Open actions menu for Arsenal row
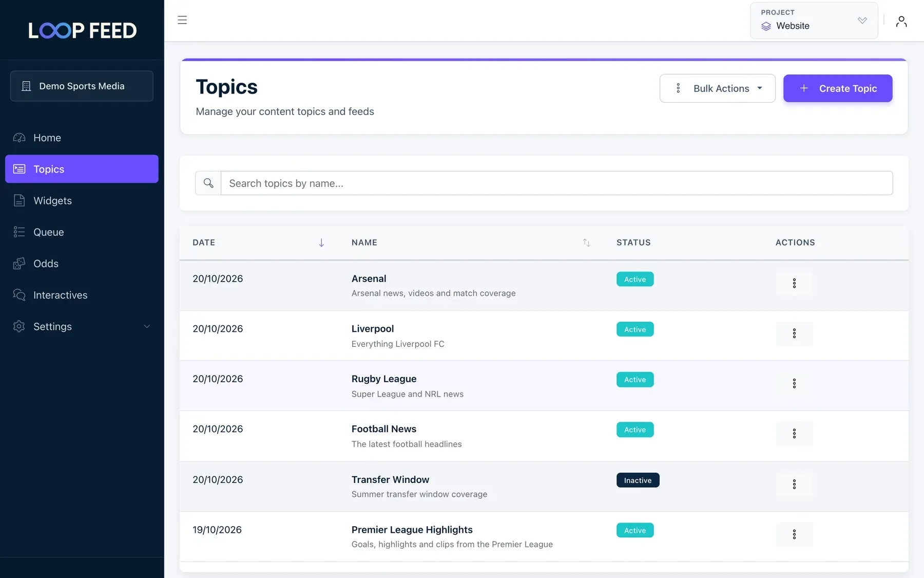924x578 pixels. (x=794, y=283)
